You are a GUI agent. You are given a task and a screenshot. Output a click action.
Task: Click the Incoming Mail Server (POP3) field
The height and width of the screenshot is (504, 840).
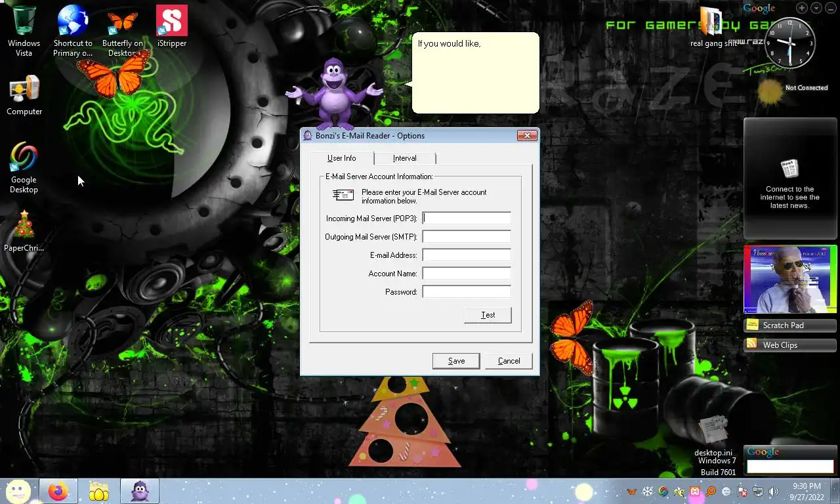pos(467,219)
